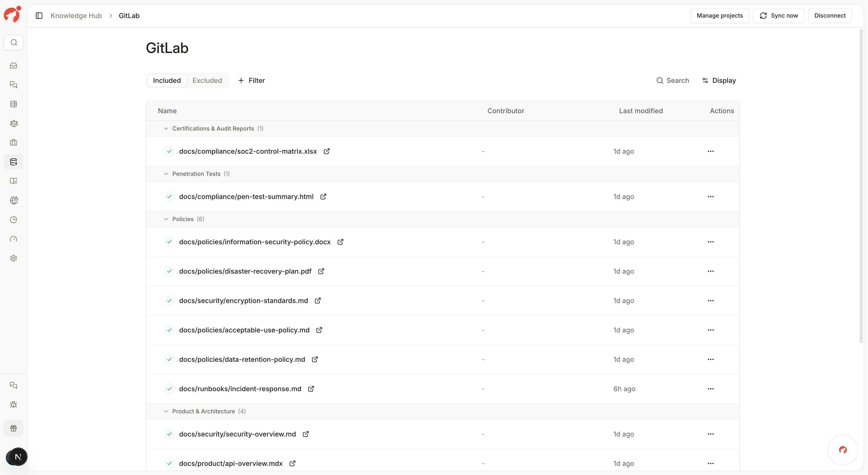Toggle the checkmark for encryption-standards.md

click(x=170, y=301)
